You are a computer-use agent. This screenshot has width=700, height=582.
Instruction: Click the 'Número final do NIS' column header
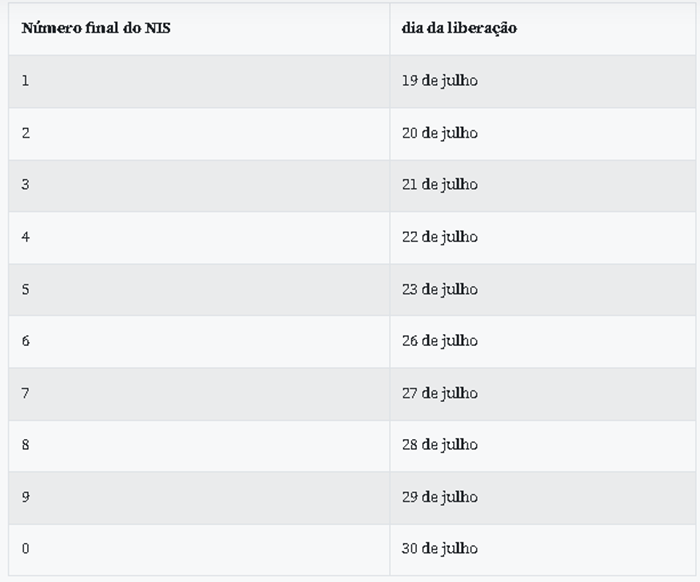(96, 28)
